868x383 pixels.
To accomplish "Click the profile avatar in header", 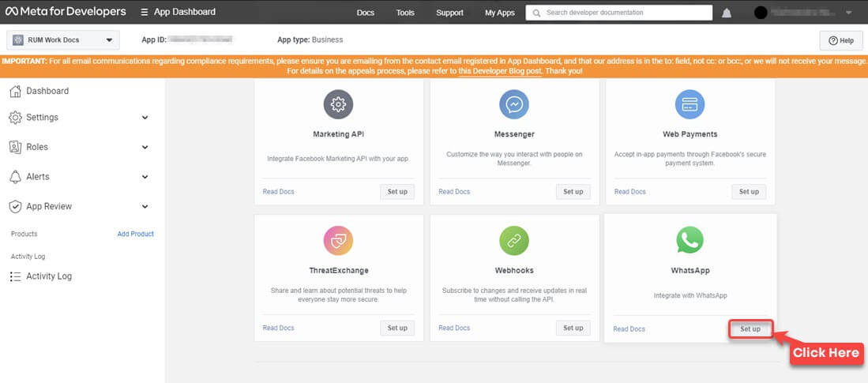I will coord(761,13).
